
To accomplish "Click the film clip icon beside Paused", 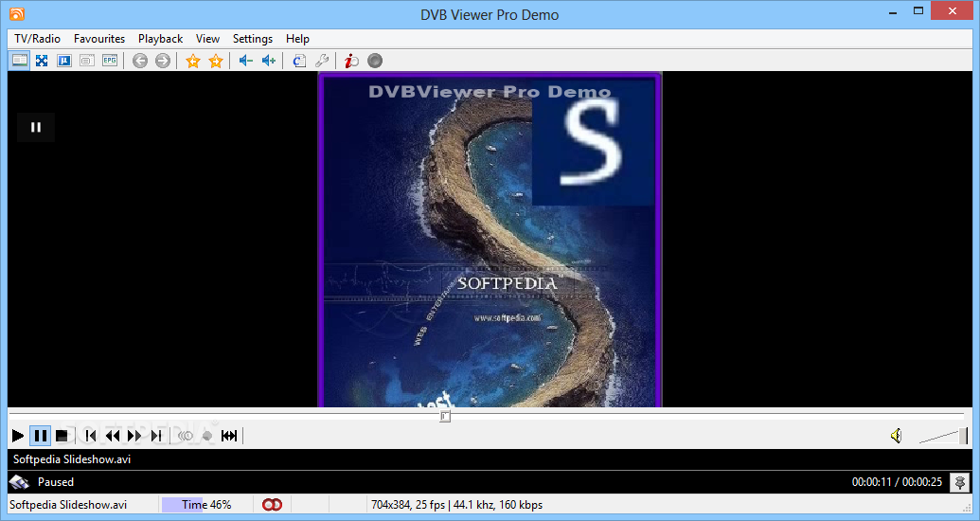I will 19,482.
